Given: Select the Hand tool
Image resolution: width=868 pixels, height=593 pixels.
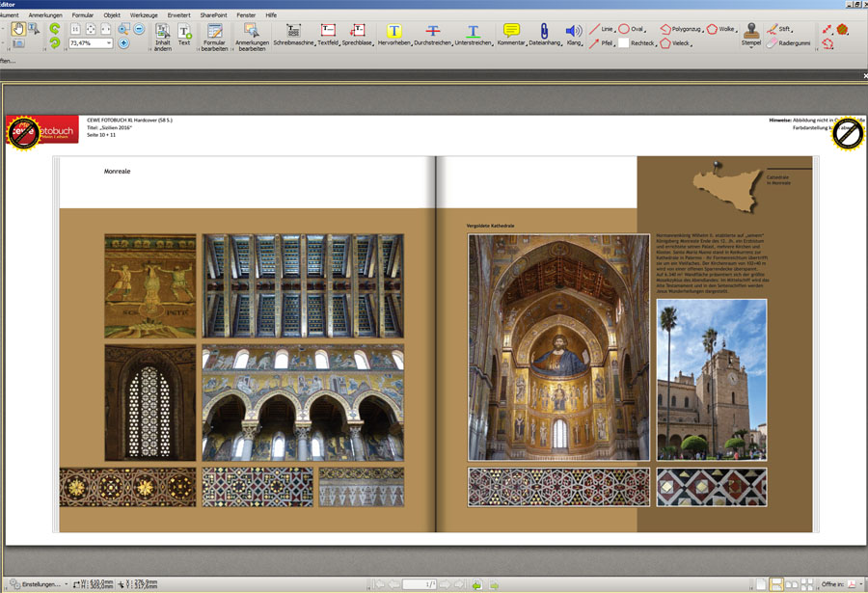Looking at the screenshot, I should 18,29.
